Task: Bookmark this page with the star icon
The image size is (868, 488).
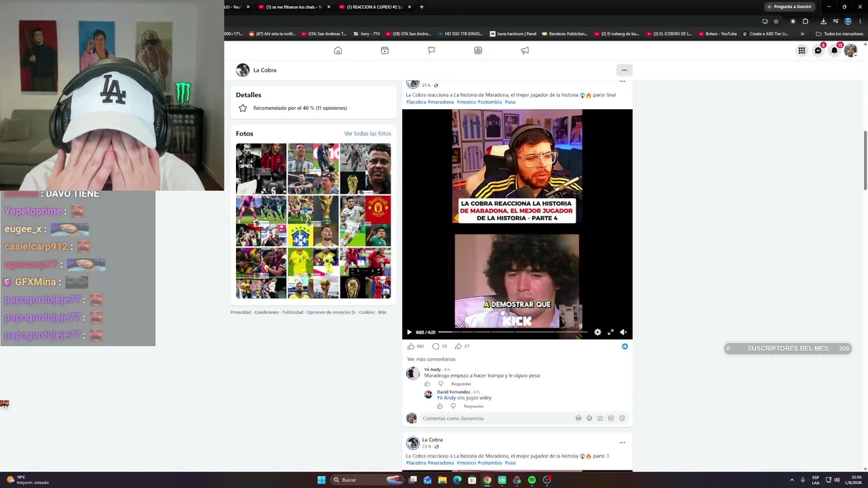Action: point(776,21)
